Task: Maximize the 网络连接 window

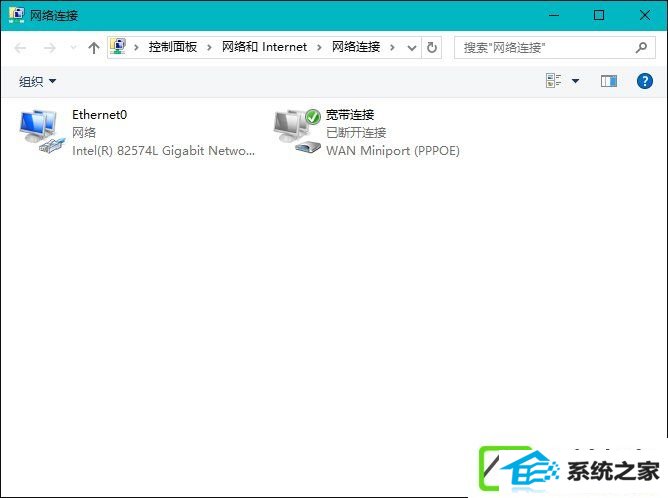Action: coord(599,15)
